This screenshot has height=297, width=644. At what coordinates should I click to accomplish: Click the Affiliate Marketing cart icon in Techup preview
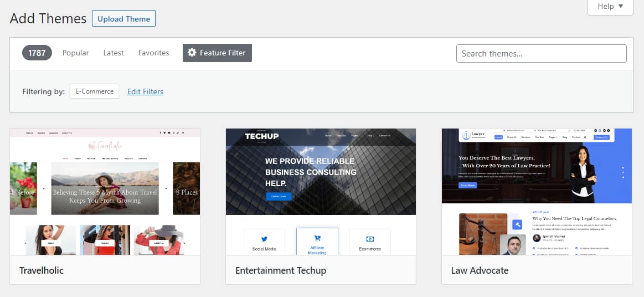(x=317, y=238)
